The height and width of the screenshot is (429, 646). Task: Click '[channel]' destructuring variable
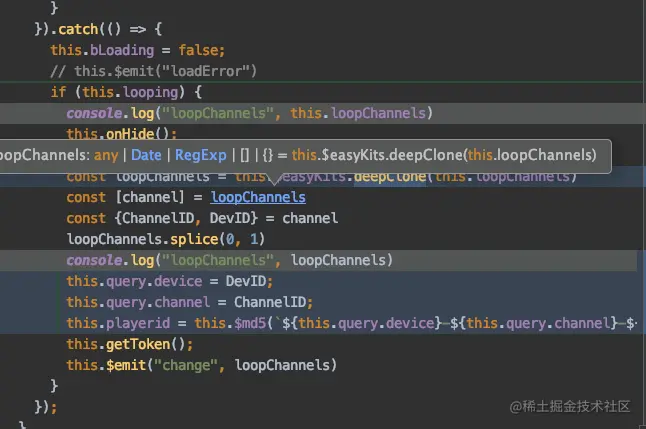tap(150, 197)
